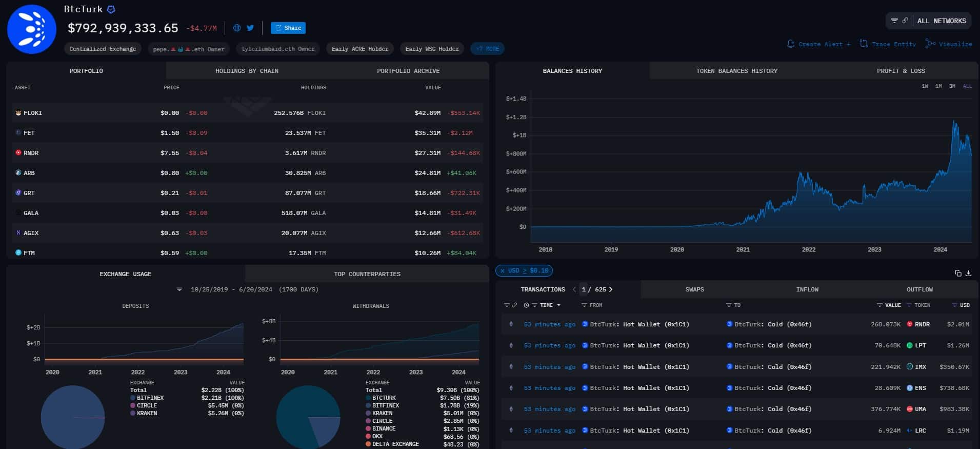The height and width of the screenshot is (449, 980).
Task: Switch to the Portfolio Archive tab
Action: pyautogui.click(x=408, y=71)
